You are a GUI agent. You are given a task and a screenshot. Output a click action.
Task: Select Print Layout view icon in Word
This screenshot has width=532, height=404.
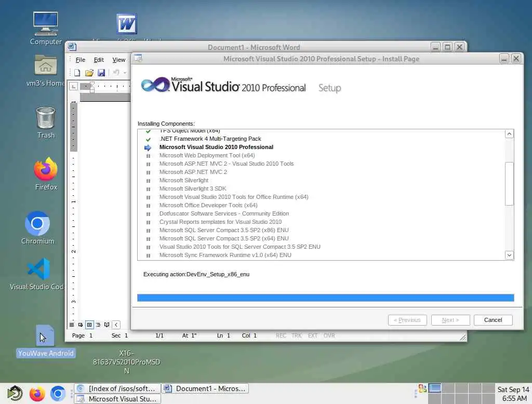tap(89, 325)
